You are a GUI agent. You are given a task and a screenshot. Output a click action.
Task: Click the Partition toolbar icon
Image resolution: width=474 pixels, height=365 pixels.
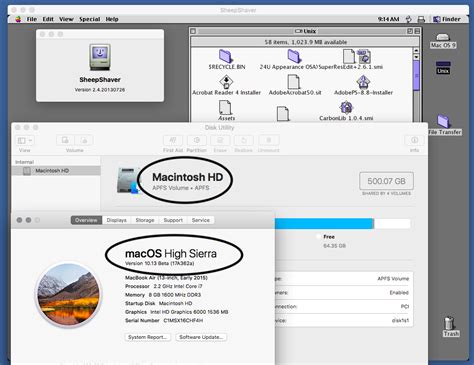coord(197,140)
